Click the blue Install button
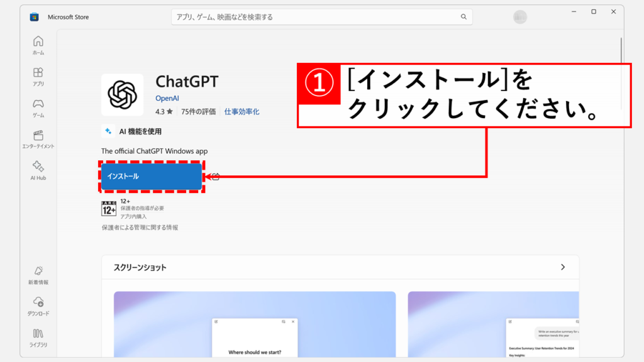The width and height of the screenshot is (644, 362). tap(152, 177)
